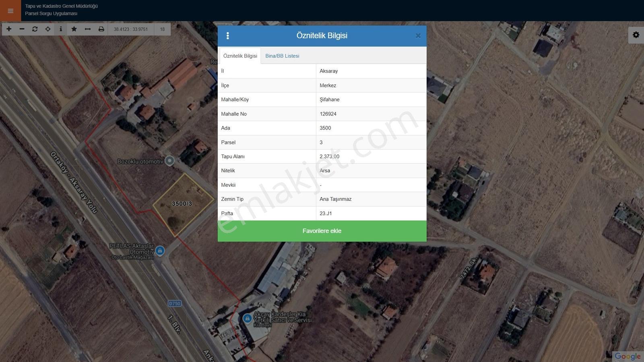Viewport: 644px width, 362px height.
Task: Click the Nitelik value Arsa
Action: (x=325, y=171)
